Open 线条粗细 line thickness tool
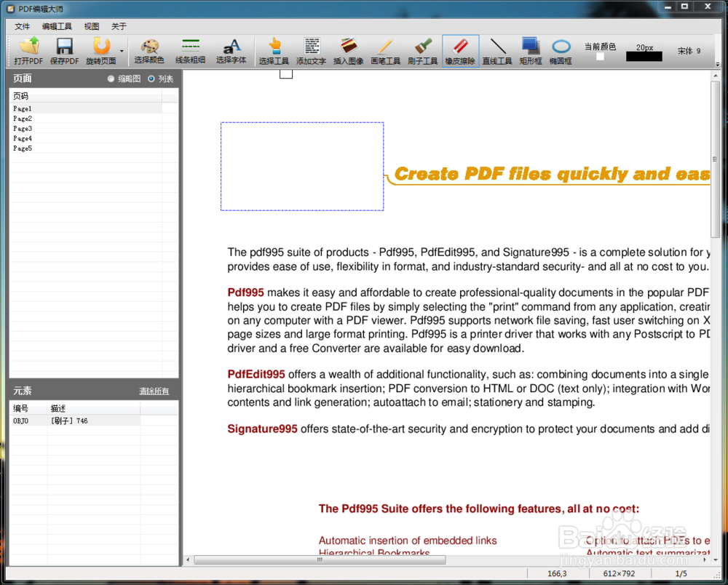This screenshot has width=728, height=585. pos(190,51)
